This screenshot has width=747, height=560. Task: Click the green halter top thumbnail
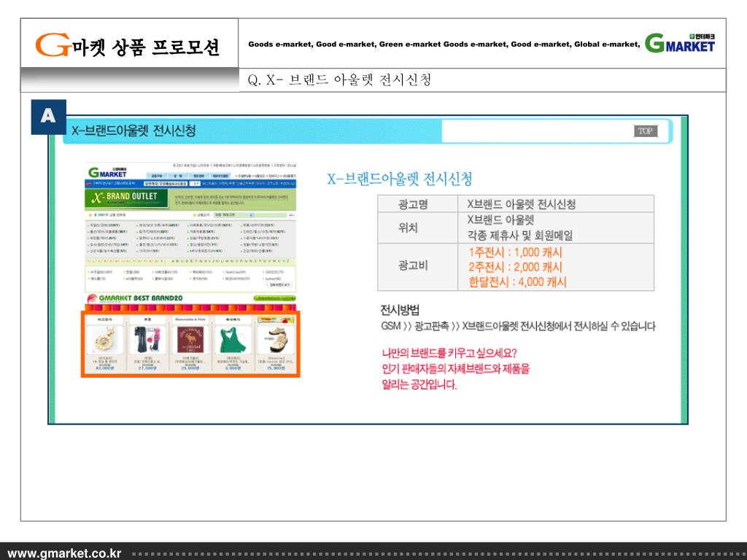(x=233, y=339)
